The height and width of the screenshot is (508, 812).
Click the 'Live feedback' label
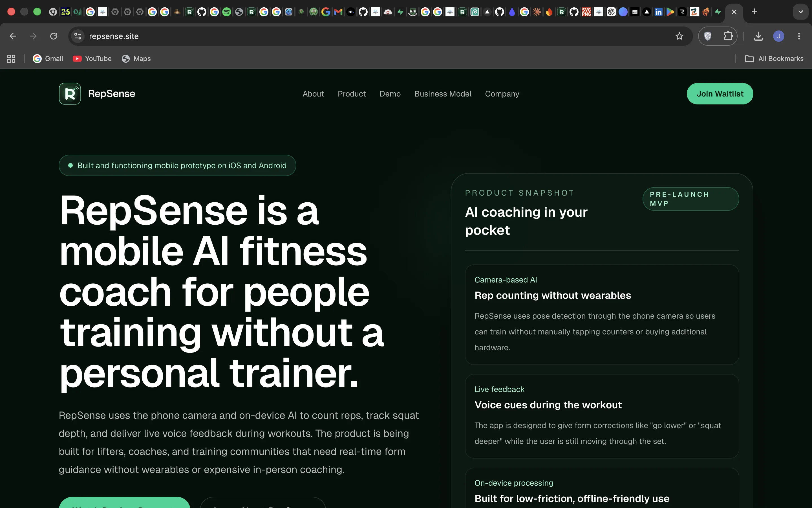pyautogui.click(x=499, y=389)
